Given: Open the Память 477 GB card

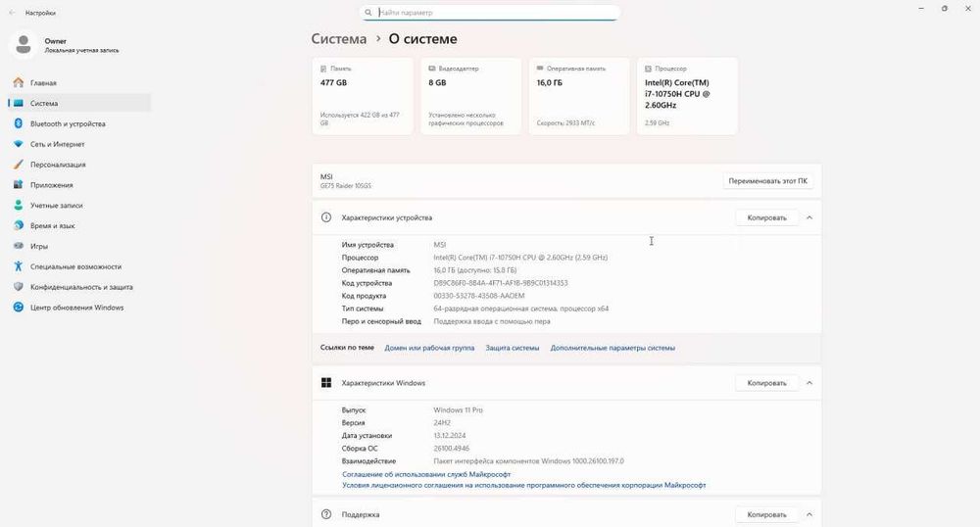Looking at the screenshot, I should click(x=363, y=96).
